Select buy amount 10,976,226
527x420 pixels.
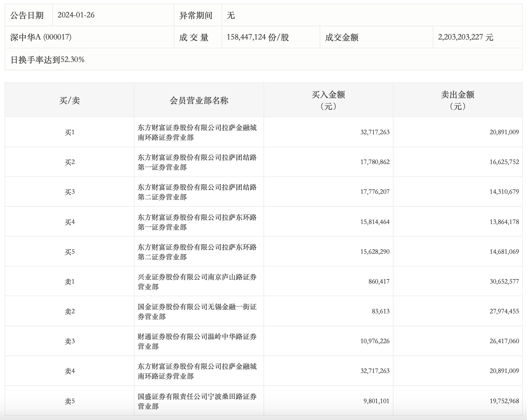point(375,341)
